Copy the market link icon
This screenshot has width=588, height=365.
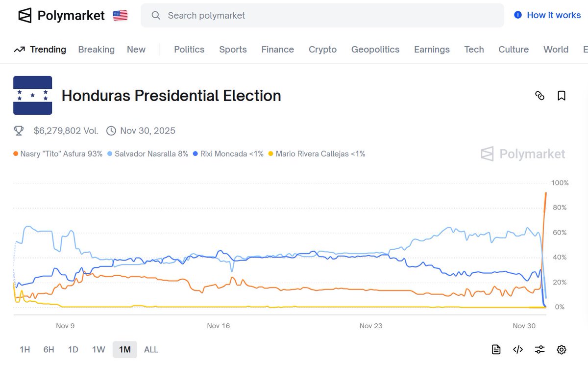539,96
